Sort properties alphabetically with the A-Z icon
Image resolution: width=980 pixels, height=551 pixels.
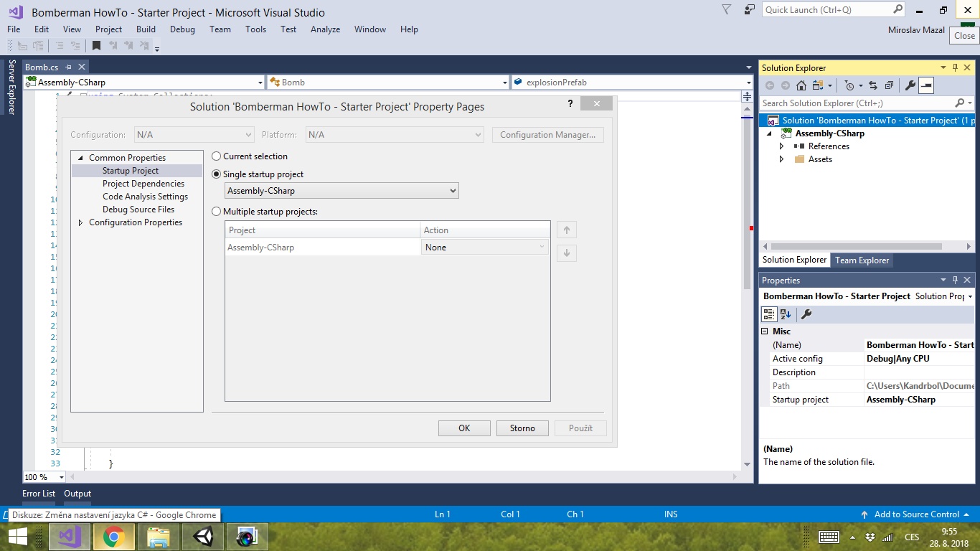[x=786, y=314]
